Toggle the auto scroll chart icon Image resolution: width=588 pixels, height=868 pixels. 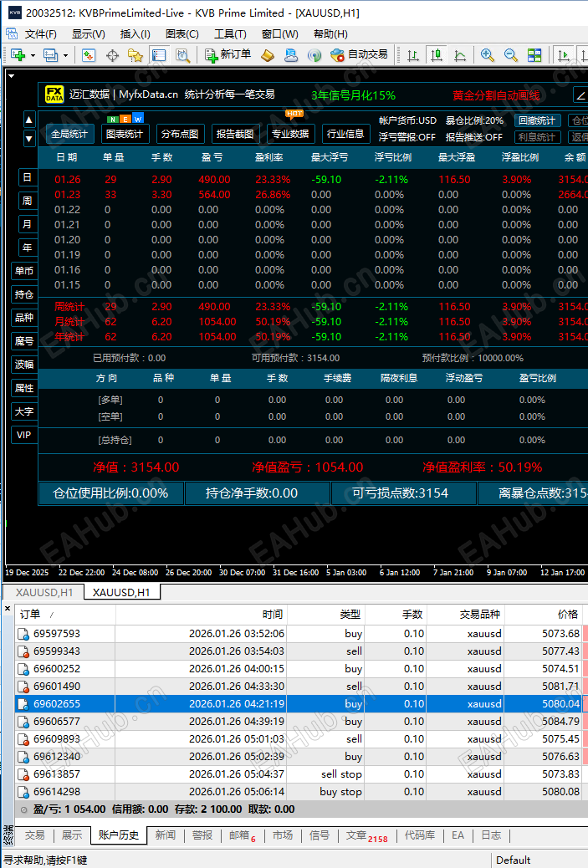563,55
